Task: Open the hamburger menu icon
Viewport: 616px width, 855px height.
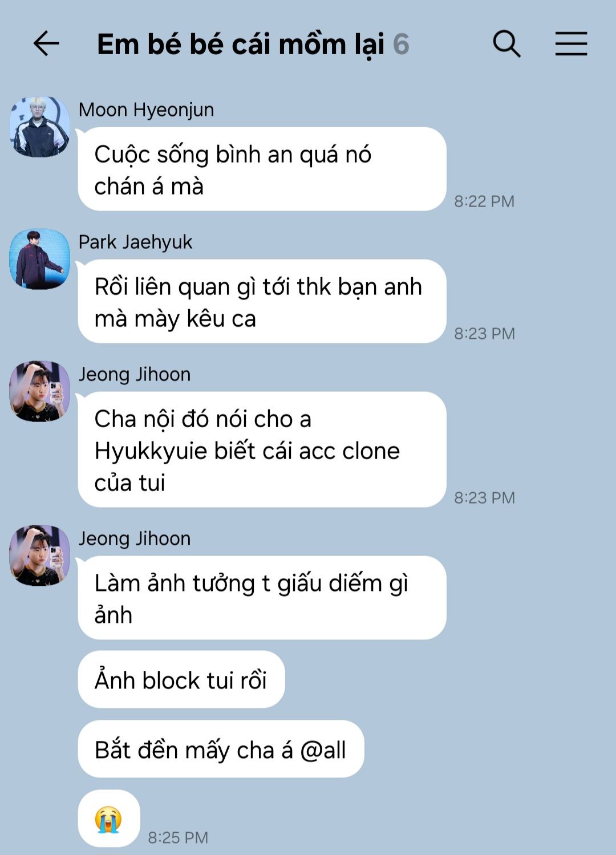Action: click(x=572, y=44)
